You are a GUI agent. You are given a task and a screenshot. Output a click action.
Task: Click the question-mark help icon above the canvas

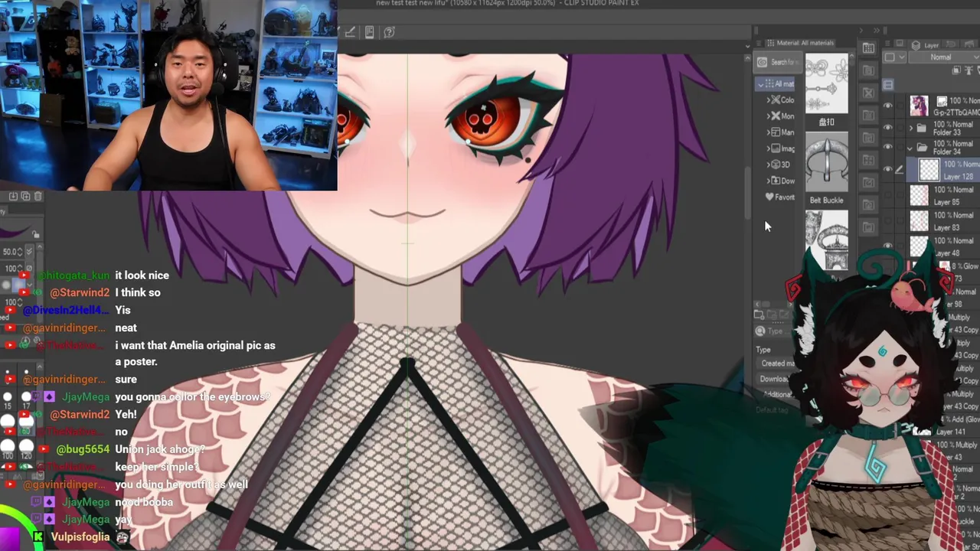coord(389,31)
